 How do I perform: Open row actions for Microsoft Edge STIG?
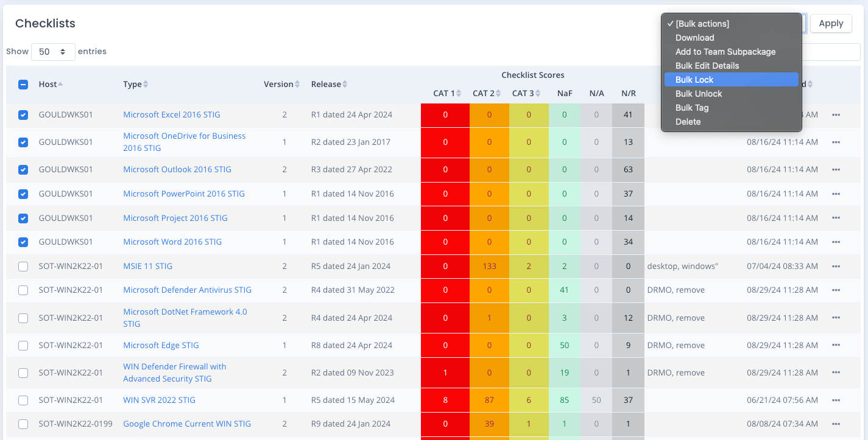point(836,345)
